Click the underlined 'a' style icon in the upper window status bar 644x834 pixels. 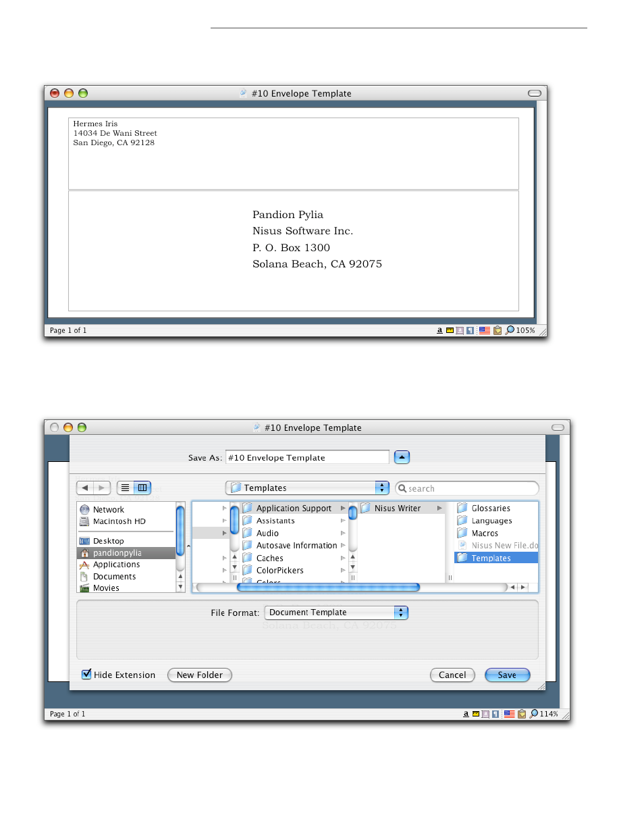[x=440, y=330]
